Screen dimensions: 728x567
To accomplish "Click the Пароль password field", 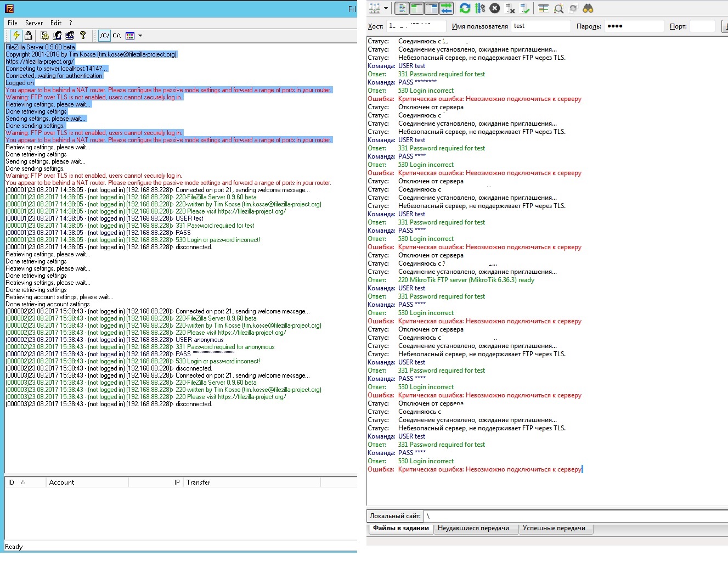I will [x=634, y=26].
